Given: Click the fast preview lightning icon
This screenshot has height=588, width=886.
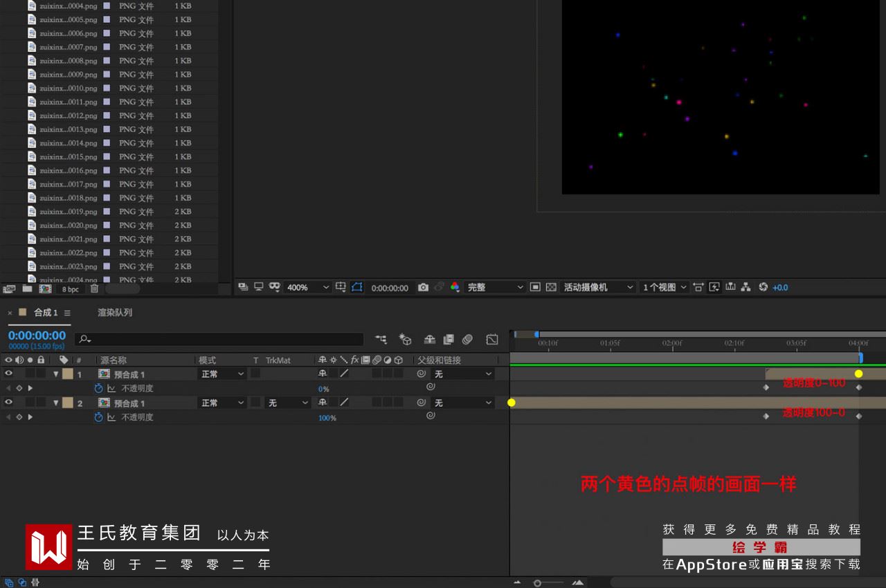Looking at the screenshot, I should pos(714,287).
